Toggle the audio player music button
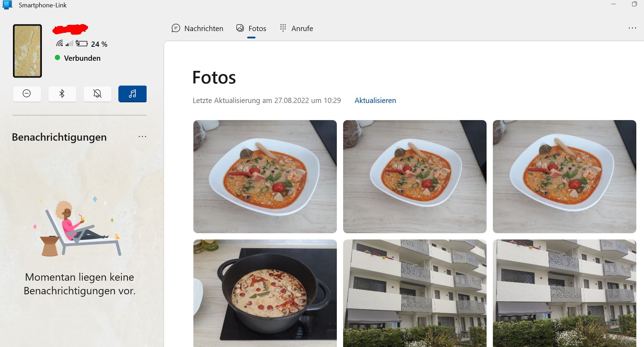This screenshot has width=644, height=347. coord(132,94)
